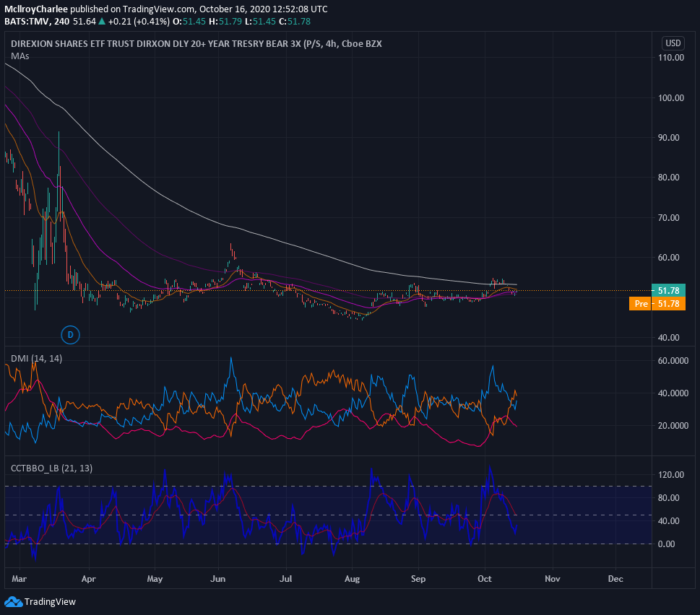Screen dimensions: 700x615
Task: Click the Oct label on time axis
Action: tap(485, 578)
